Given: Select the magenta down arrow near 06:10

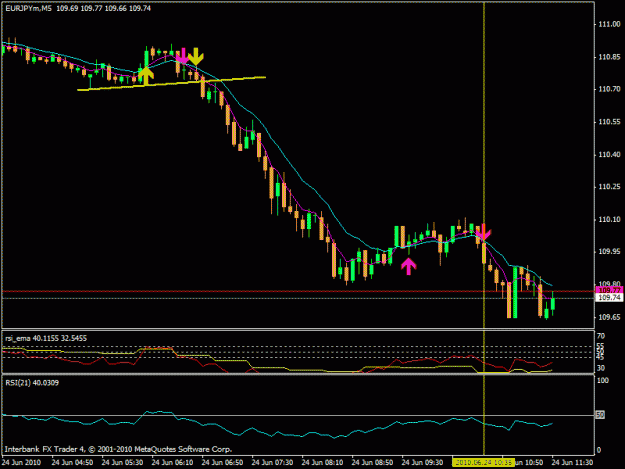Looking at the screenshot, I should [183, 56].
